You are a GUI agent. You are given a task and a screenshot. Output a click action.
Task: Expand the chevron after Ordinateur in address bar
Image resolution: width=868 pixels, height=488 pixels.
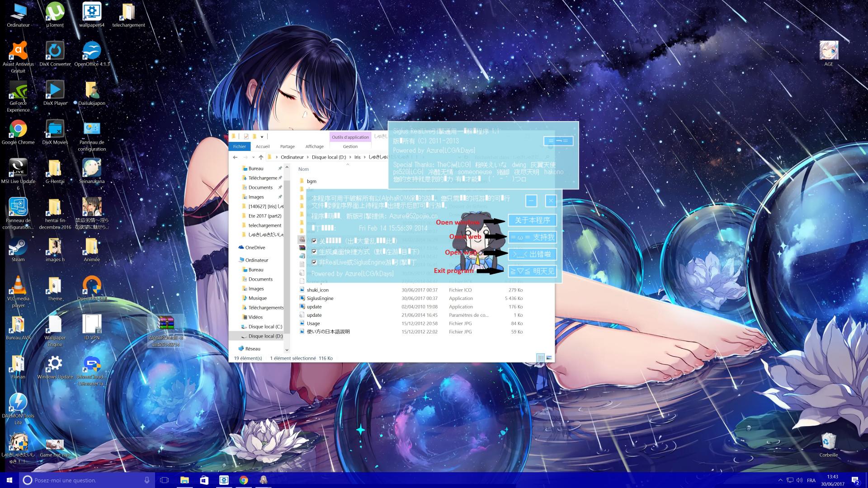(x=308, y=157)
